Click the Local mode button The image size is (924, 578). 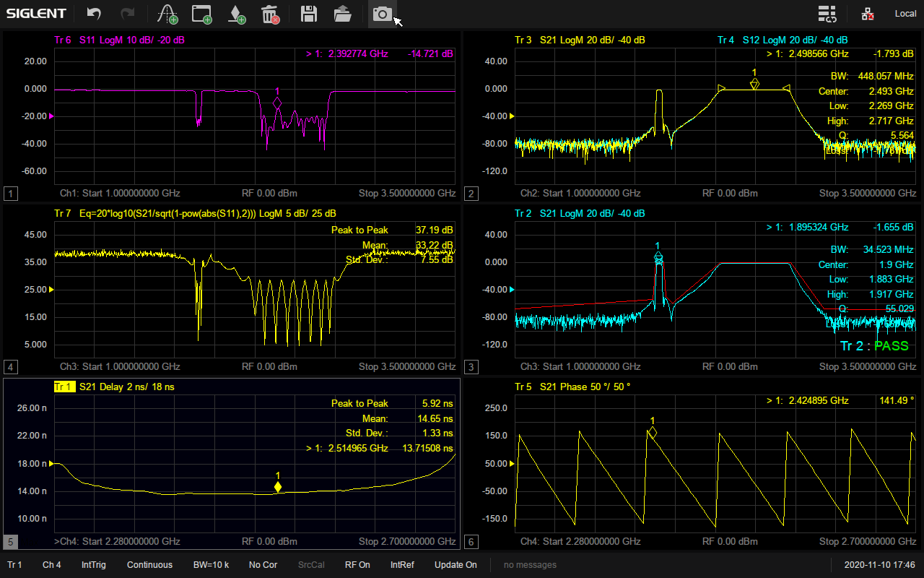click(x=905, y=14)
